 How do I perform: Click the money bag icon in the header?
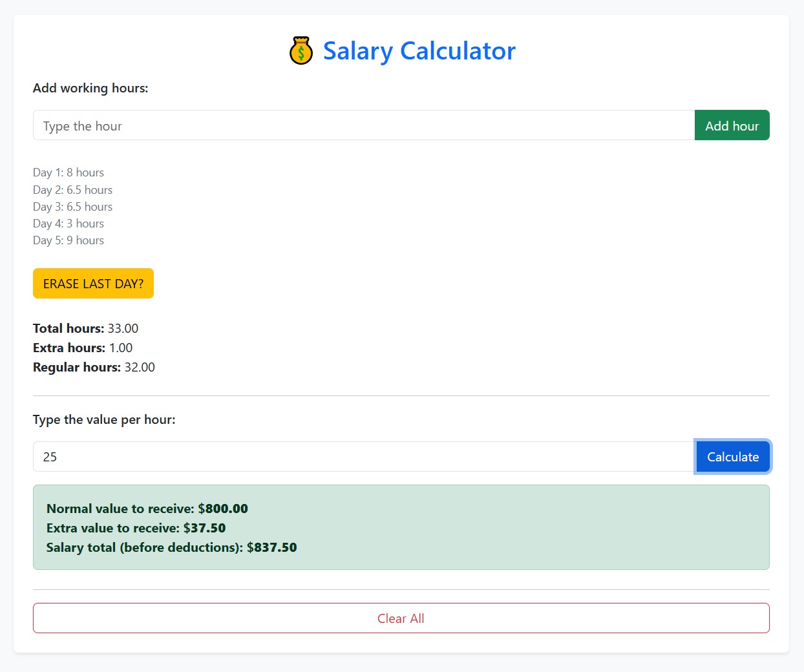301,50
